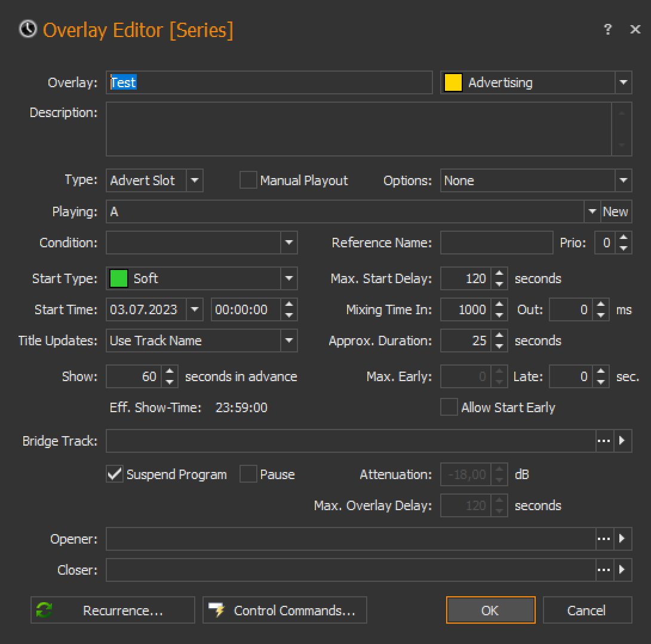
Task: Click into the Description text area
Action: point(358,128)
